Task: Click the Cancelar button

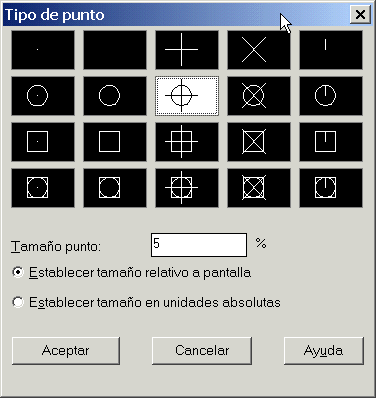Action: click(x=202, y=351)
